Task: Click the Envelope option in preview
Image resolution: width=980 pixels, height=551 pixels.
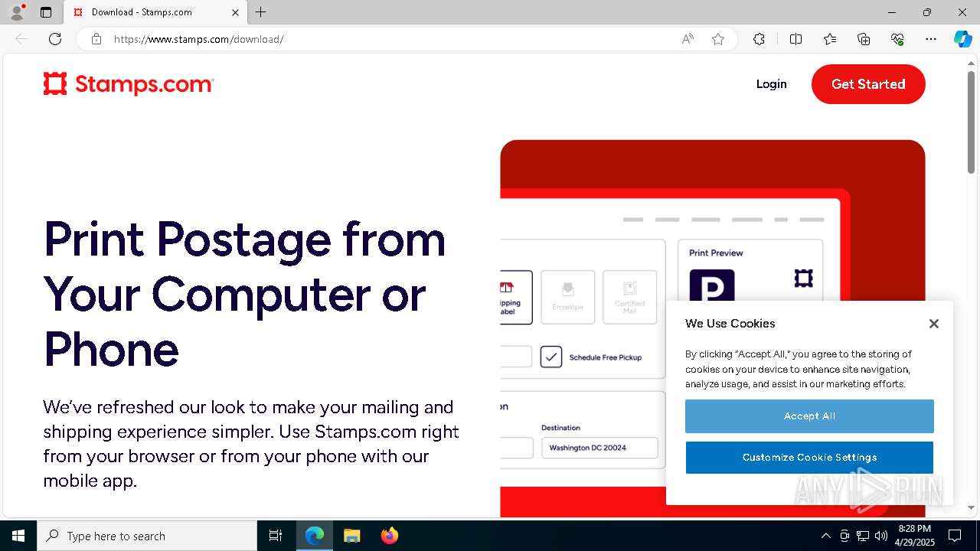Action: (x=567, y=297)
